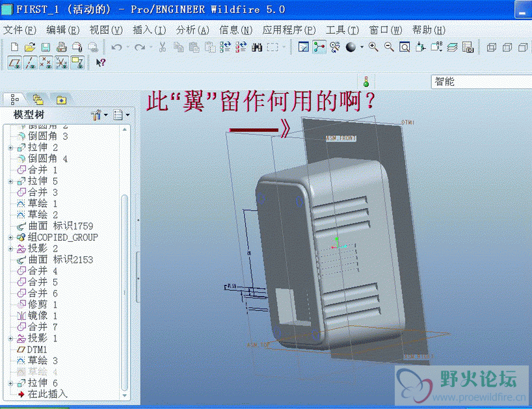Image resolution: width=532 pixels, height=409 pixels.
Task: Open the 编辑(E) menu
Action: coord(63,30)
